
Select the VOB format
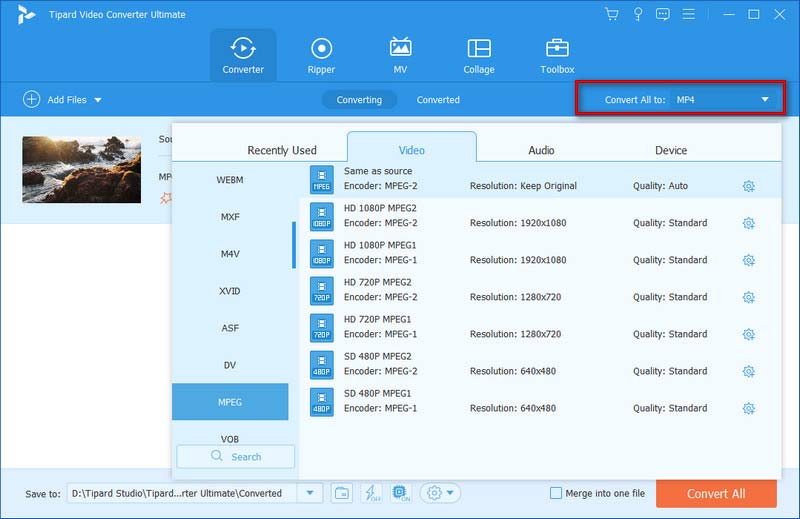pos(230,438)
